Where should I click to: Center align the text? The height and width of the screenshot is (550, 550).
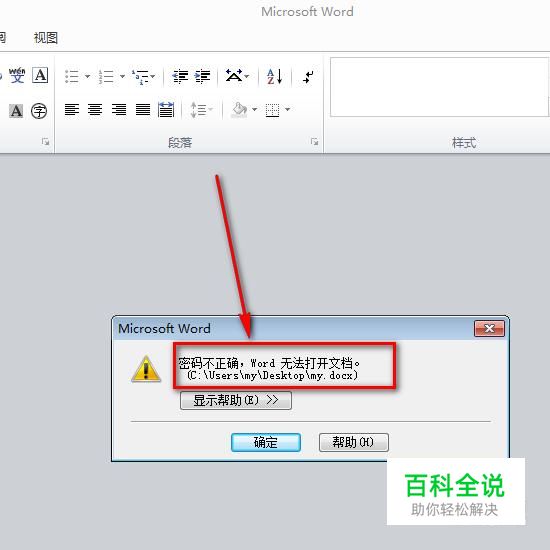[x=95, y=109]
